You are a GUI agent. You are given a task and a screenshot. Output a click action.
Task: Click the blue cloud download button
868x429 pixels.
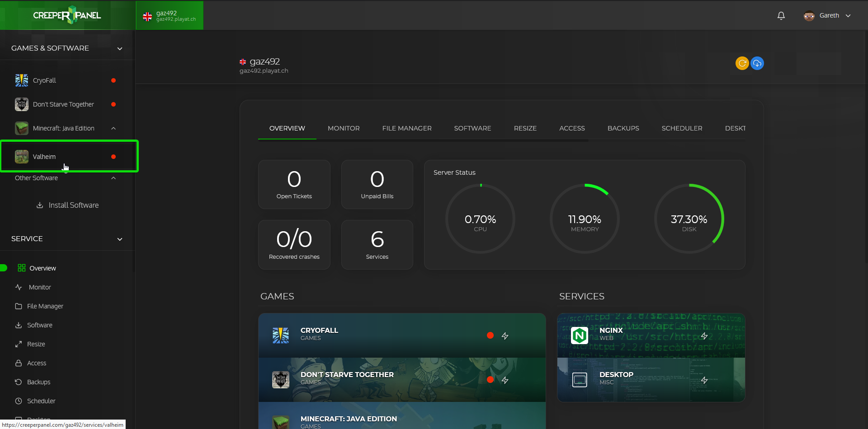click(757, 63)
